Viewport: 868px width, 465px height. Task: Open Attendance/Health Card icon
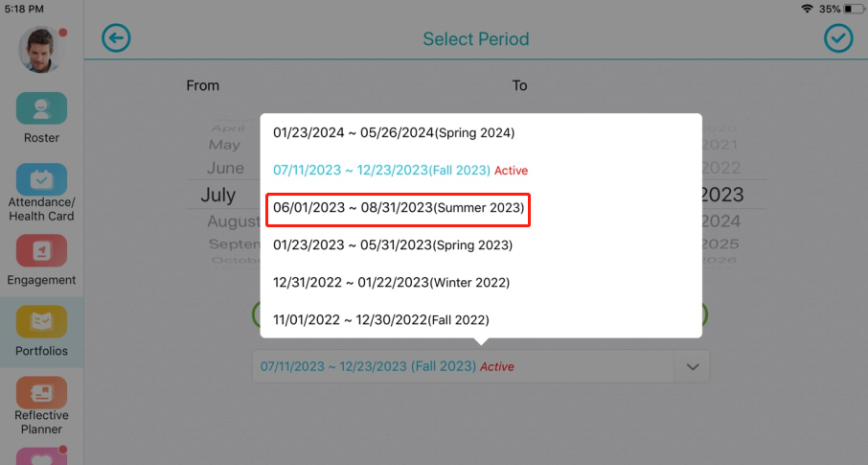pos(41,179)
